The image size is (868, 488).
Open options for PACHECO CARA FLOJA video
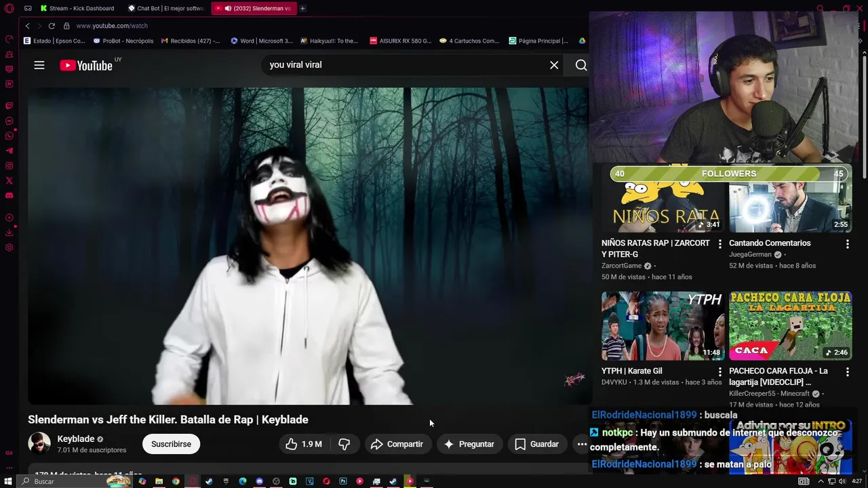(847, 372)
